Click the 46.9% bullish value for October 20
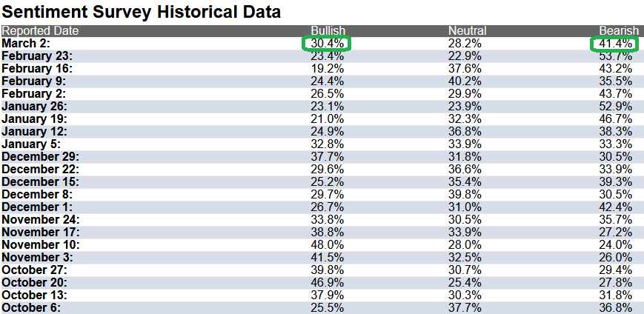The image size is (644, 314). [328, 283]
